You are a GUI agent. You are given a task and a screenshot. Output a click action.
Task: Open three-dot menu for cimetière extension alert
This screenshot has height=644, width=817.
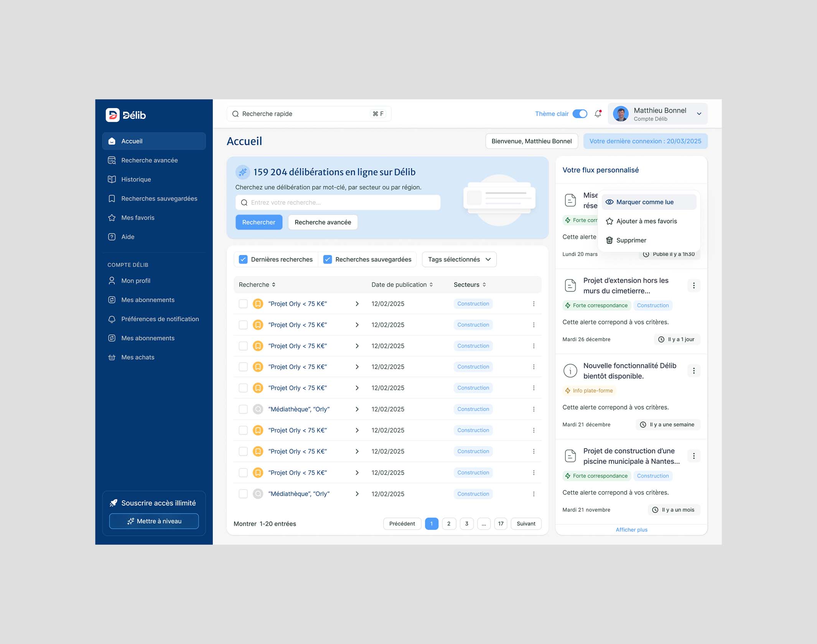point(693,286)
